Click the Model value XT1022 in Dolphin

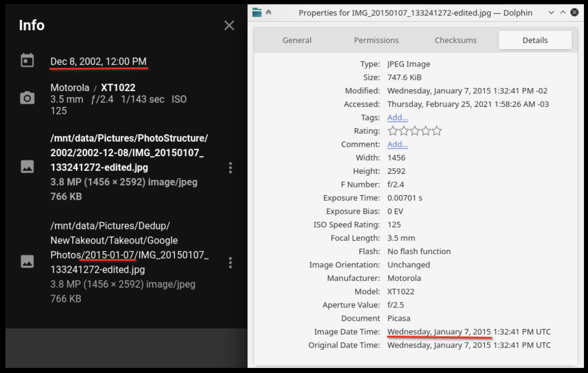[401, 292]
